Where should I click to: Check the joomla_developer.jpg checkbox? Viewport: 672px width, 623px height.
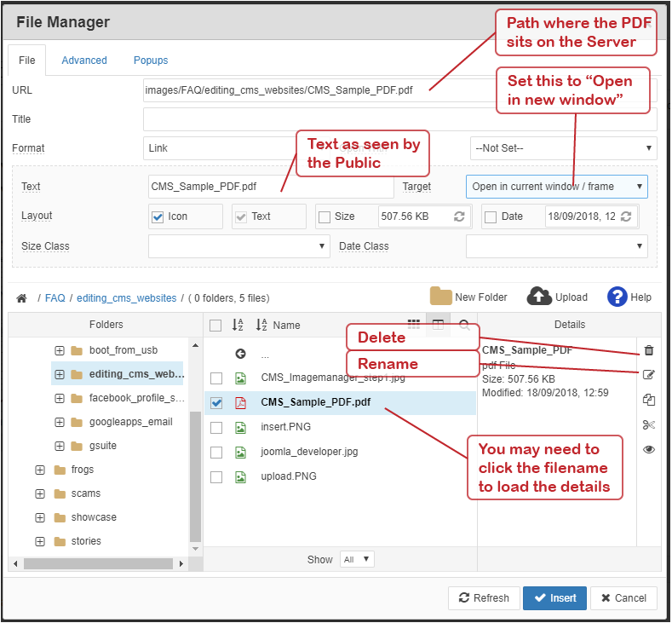pyautogui.click(x=216, y=453)
